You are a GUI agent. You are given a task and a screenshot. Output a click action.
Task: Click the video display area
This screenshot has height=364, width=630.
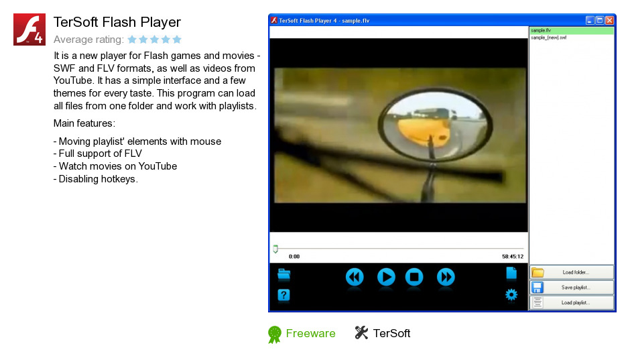pyautogui.click(x=399, y=135)
